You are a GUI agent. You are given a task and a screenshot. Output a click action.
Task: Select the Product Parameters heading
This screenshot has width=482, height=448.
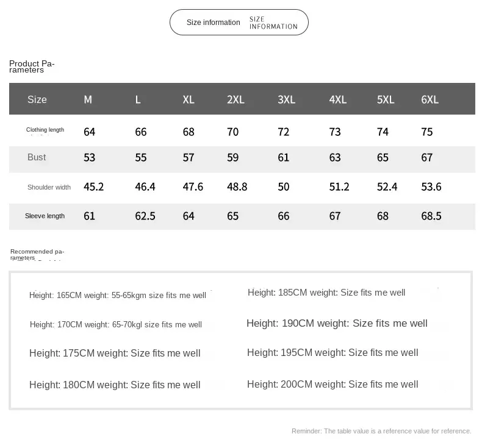click(32, 66)
